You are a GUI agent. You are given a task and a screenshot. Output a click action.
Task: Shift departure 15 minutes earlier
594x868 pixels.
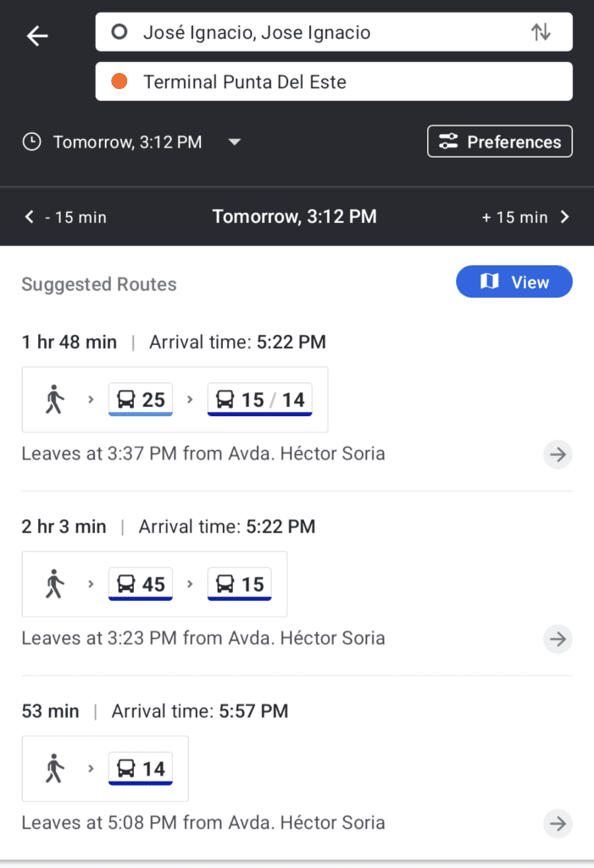pyautogui.click(x=66, y=217)
